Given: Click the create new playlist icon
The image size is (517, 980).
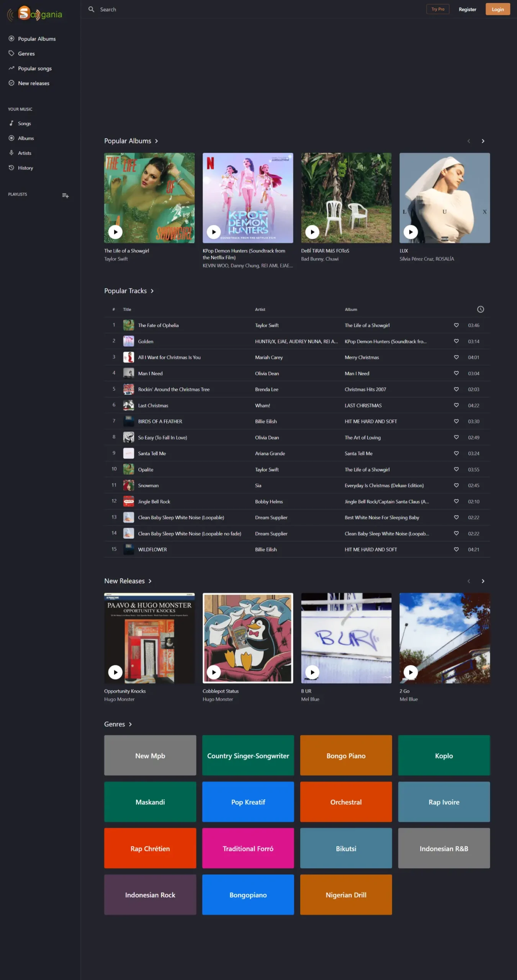Looking at the screenshot, I should point(65,196).
